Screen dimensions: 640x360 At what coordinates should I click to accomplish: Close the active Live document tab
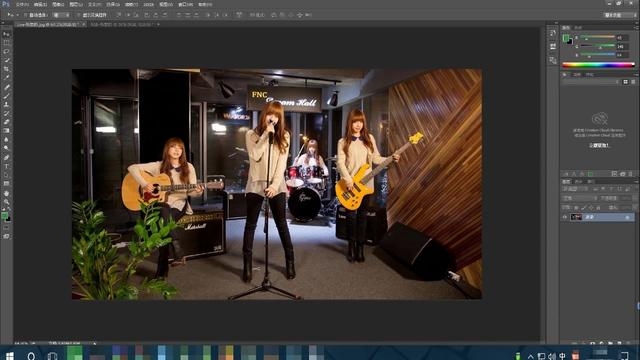83,24
